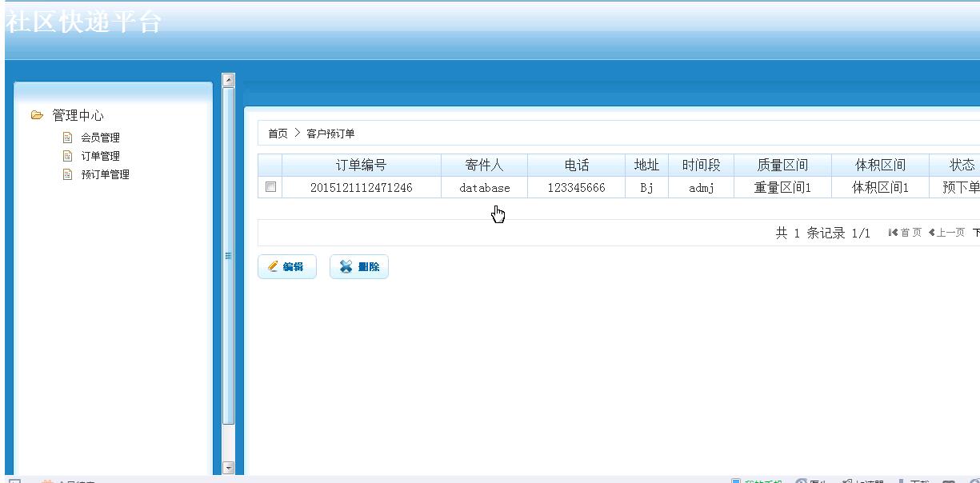Viewport: 980px width, 483px height.
Task: Open 会员管理 in the sidebar menu
Action: (100, 138)
